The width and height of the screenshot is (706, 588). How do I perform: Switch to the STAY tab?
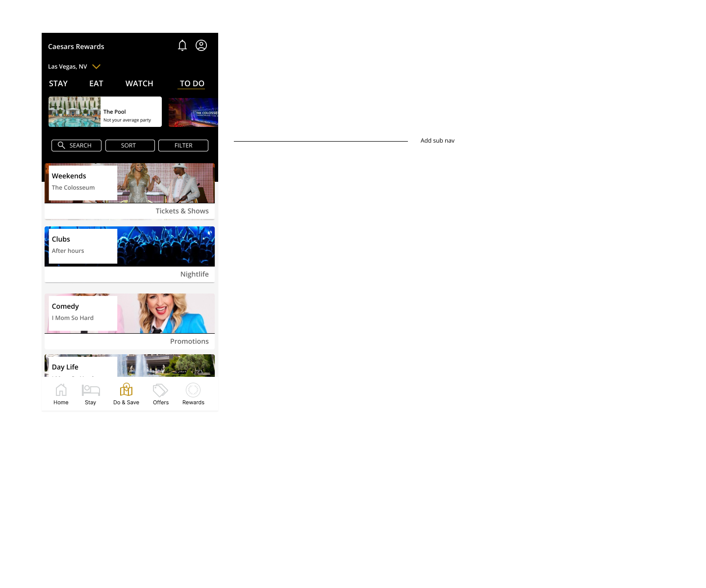pos(58,84)
